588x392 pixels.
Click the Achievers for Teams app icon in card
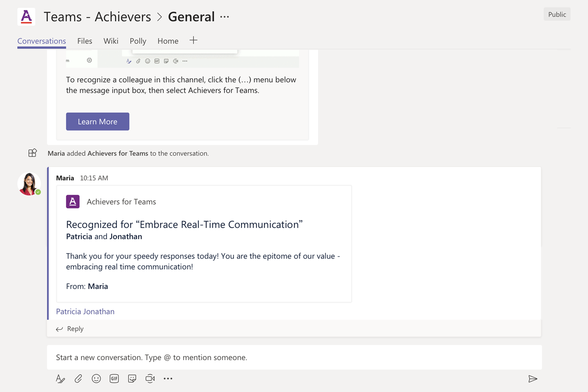tap(73, 202)
